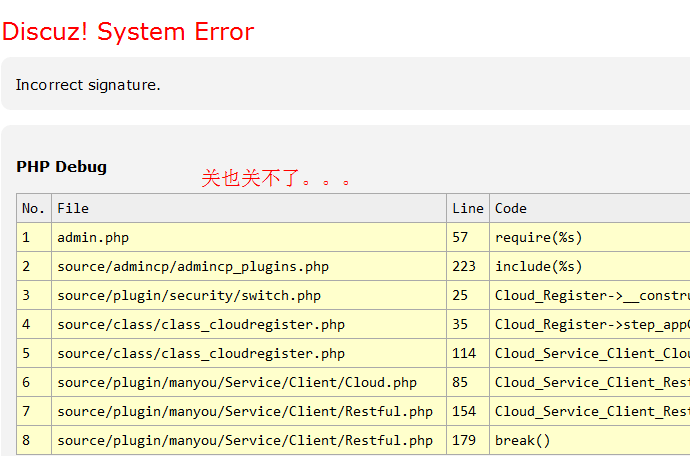The image size is (690, 456).
Task: Click row number 4 cell
Action: (x=34, y=324)
